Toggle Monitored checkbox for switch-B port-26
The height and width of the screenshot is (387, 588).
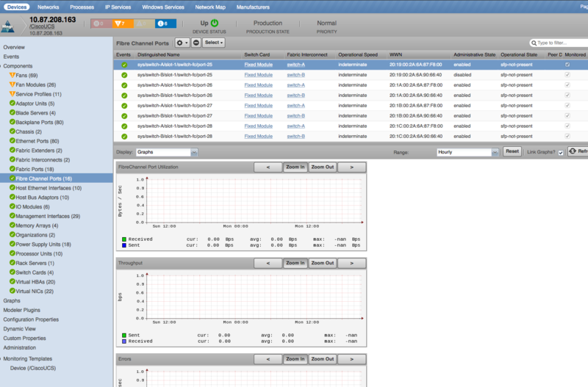pos(567,95)
